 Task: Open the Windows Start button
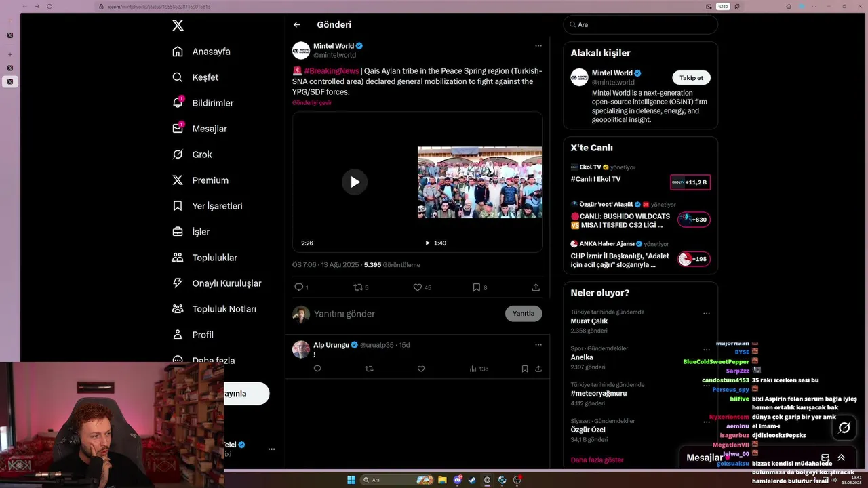351,480
